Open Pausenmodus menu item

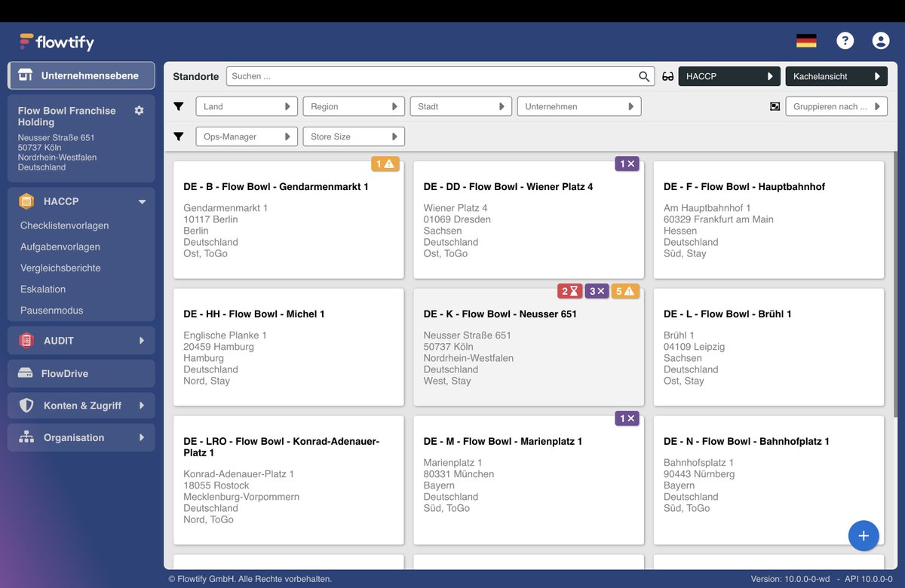[52, 310]
